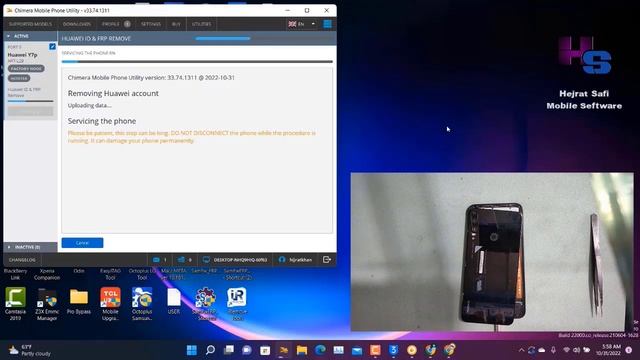
Task: Open the Utilities tab
Action: pyautogui.click(x=202, y=24)
